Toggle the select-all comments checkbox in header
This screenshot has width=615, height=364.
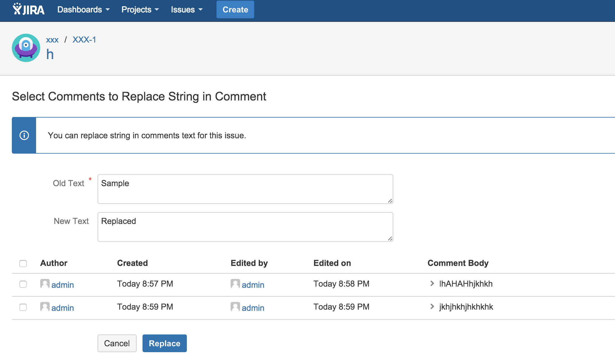[x=23, y=263]
